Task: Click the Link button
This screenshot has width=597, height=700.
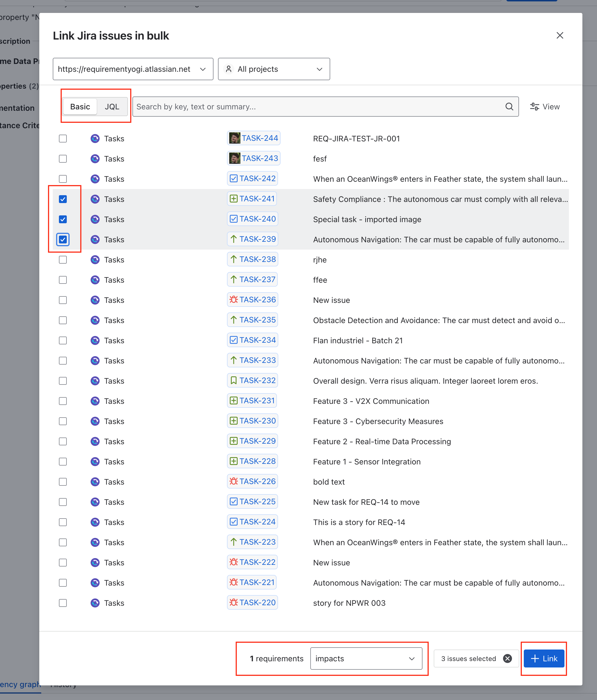Action: [544, 658]
